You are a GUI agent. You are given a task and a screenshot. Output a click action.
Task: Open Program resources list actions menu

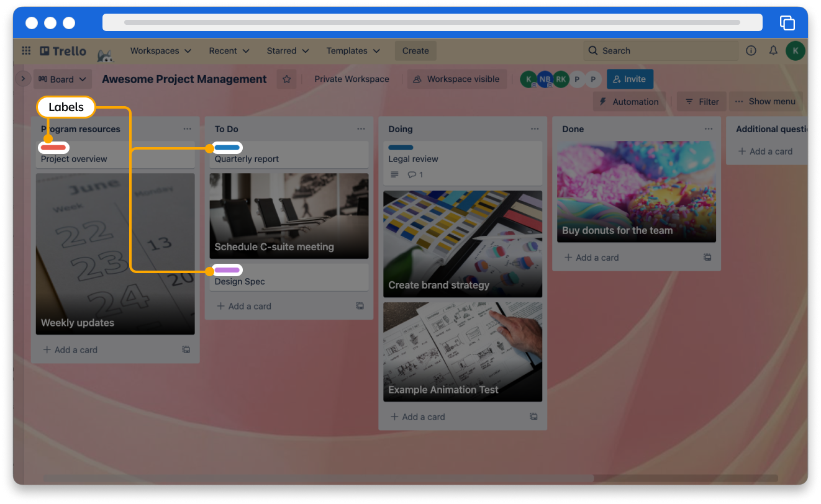188,129
